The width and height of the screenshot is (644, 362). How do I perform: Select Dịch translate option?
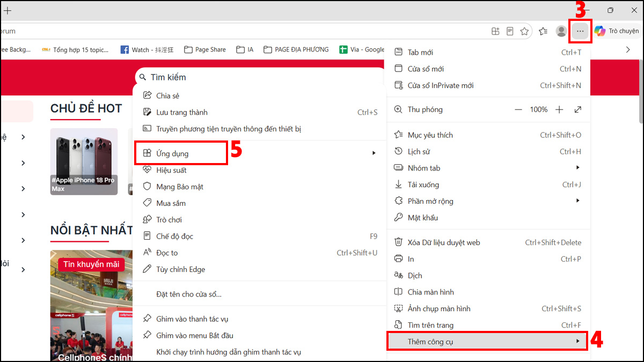point(488,276)
